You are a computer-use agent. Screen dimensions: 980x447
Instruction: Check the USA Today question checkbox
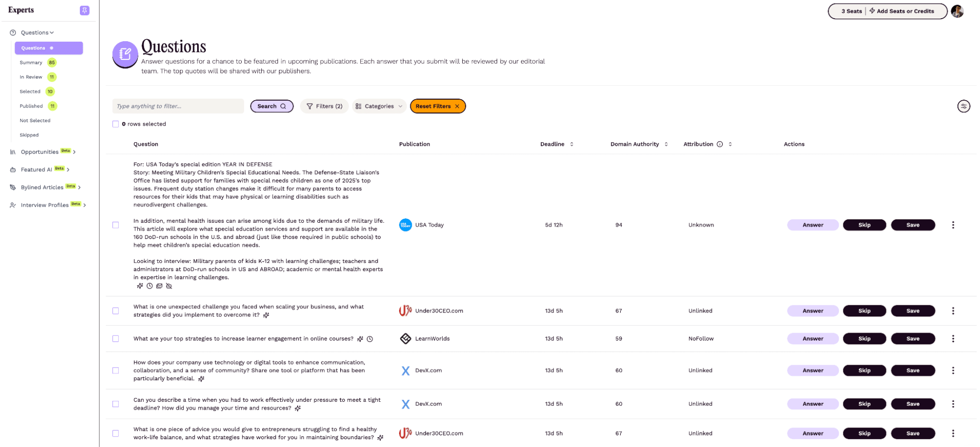pyautogui.click(x=116, y=225)
